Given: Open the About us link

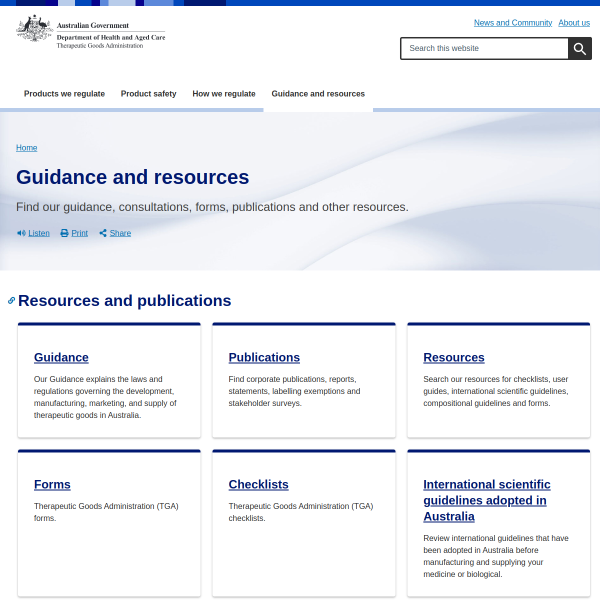Looking at the screenshot, I should [574, 23].
